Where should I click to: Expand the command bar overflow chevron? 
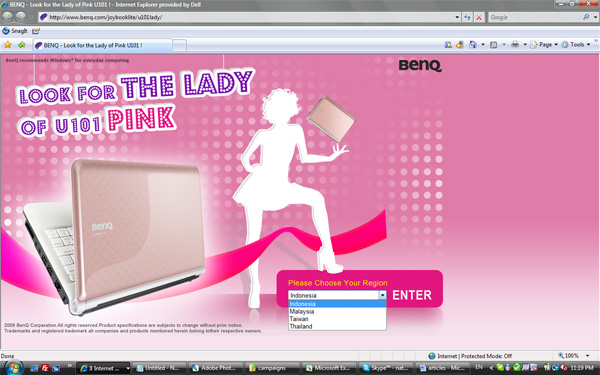click(596, 41)
